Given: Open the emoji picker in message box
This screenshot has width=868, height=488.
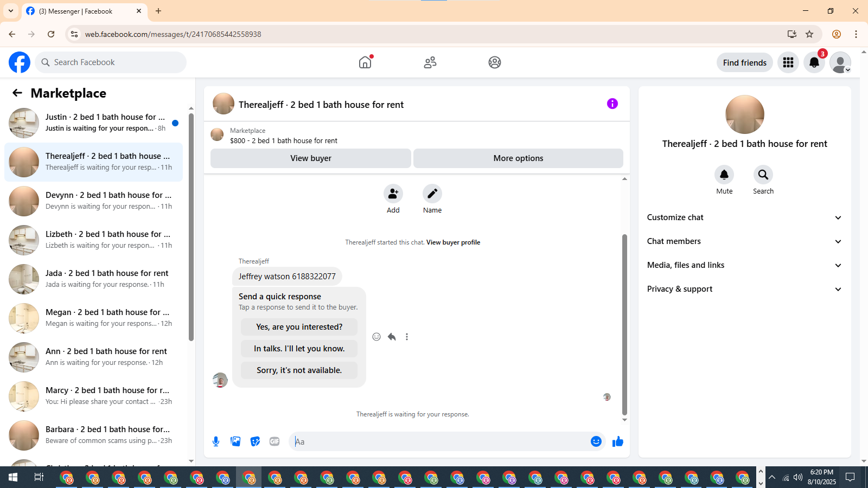Looking at the screenshot, I should (x=596, y=441).
